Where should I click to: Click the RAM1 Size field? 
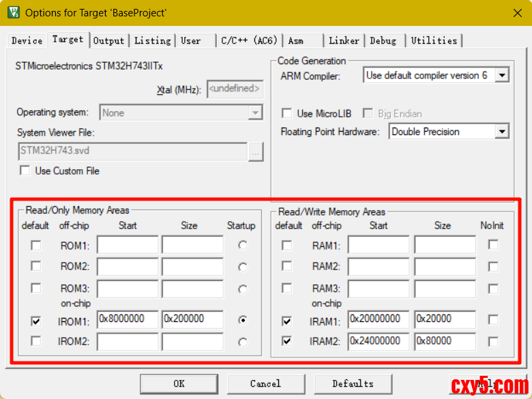tap(445, 245)
